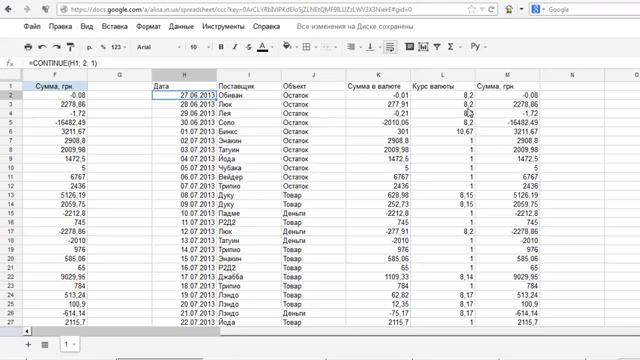640x360 pixels.
Task: Click the Ру input tools icon
Action: pos(475,47)
